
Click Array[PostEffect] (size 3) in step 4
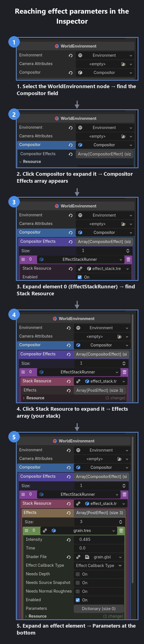[x=100, y=390]
